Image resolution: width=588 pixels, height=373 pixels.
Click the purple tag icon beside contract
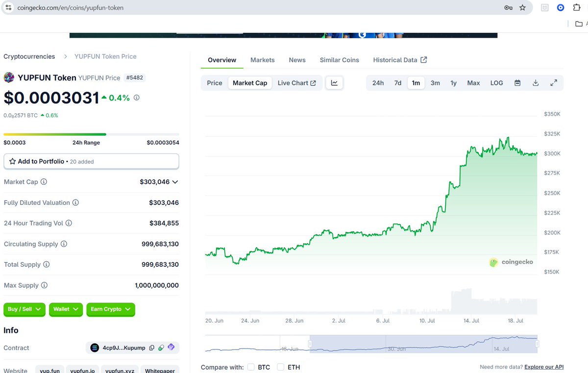pyautogui.click(x=171, y=348)
